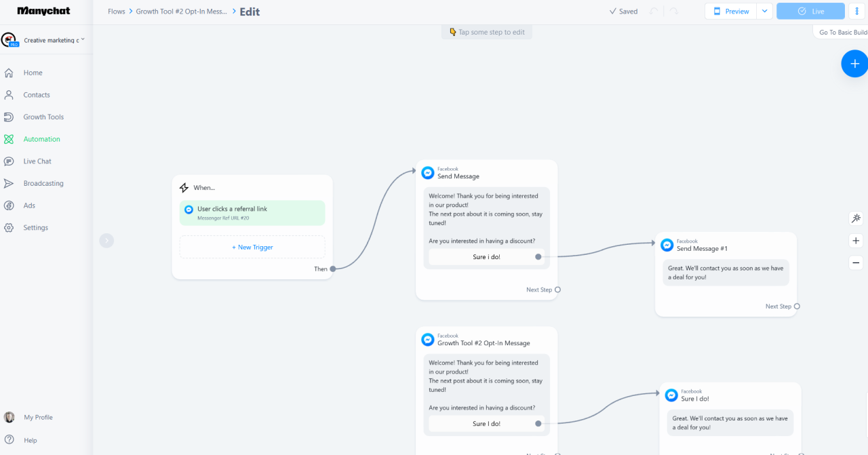
Task: Click the redo arrow in top bar
Action: tap(673, 12)
